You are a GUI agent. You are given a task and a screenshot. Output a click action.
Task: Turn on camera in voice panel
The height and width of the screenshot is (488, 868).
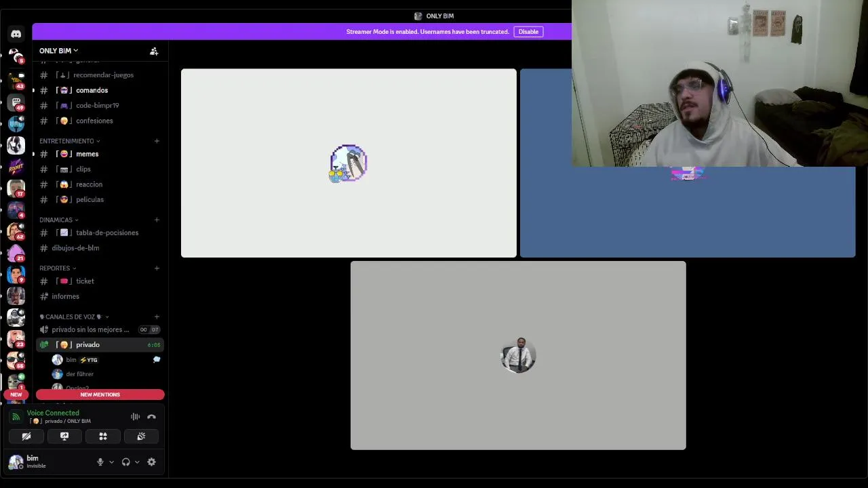(26, 436)
